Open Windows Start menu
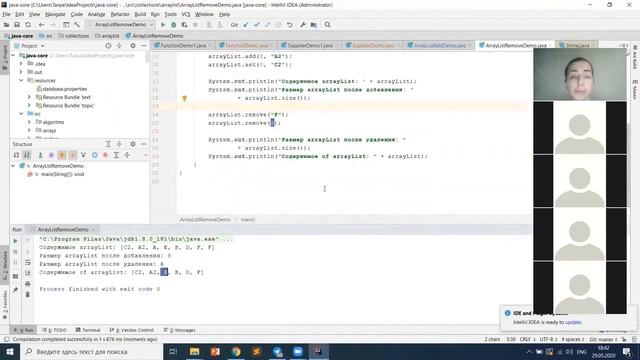640x360 pixels. click(x=10, y=352)
